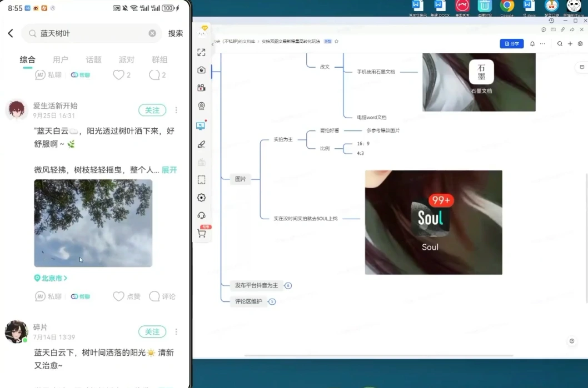
Task: Open the shopping cart icon in sidebar
Action: 201,234
